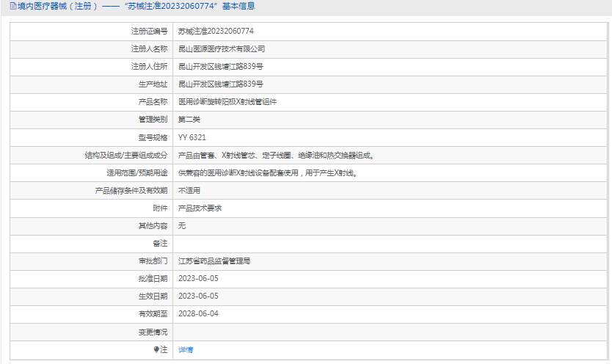Click 2023-06-05 in the 批准日期 row
Screen dimensions: 612x364
pyautogui.click(x=198, y=279)
